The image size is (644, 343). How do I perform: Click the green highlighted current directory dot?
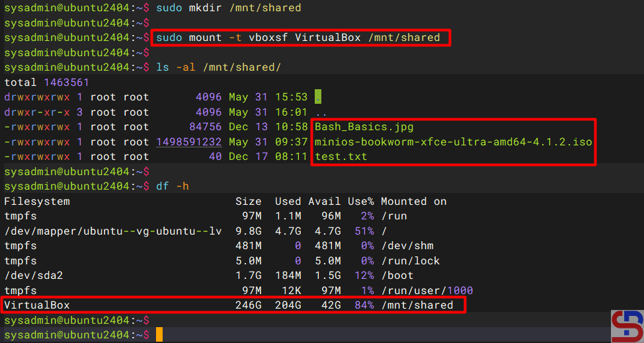coord(318,97)
